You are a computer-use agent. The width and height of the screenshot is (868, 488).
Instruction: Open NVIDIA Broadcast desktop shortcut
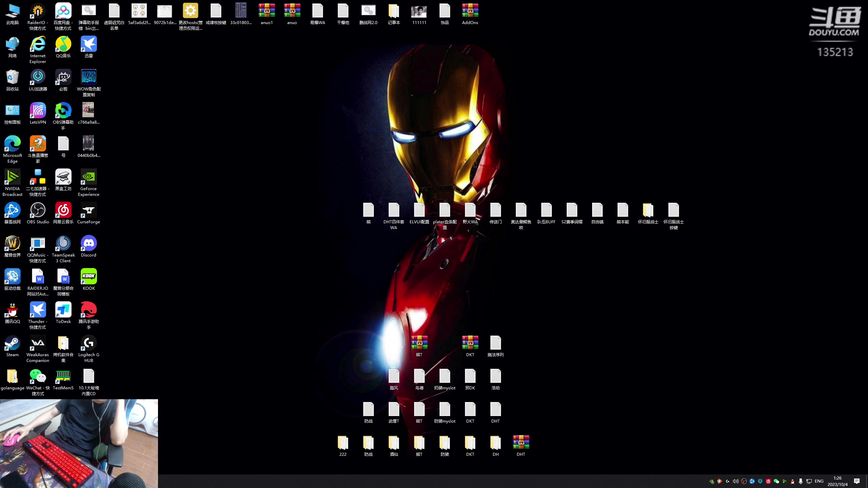coord(13,183)
